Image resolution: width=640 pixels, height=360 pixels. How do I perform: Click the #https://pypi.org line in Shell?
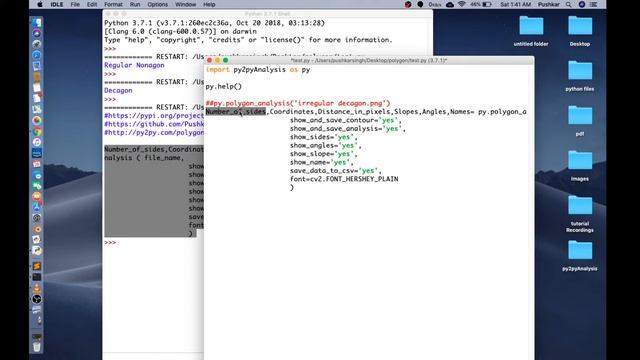tap(154, 116)
